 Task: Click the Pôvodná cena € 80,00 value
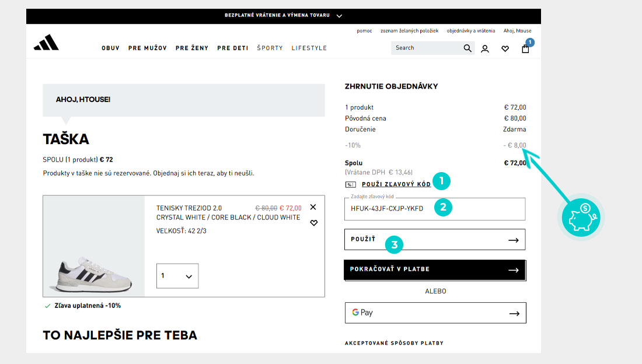(515, 118)
